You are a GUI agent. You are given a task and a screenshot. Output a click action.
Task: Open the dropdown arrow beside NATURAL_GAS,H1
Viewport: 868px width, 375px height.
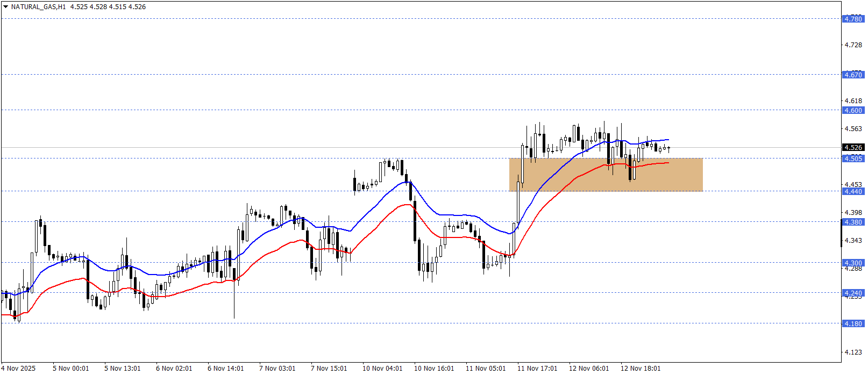coord(6,7)
